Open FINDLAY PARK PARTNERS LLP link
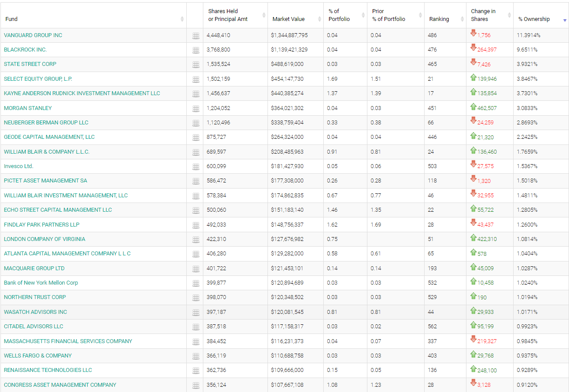Image resolution: width=569 pixels, height=392 pixels. coord(42,225)
